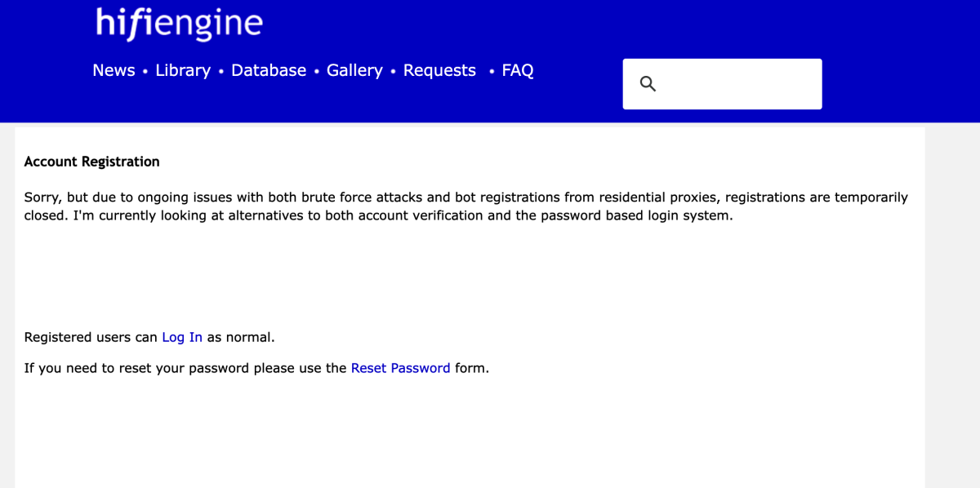980x488 pixels.
Task: Go to the Library section
Action: pos(183,71)
